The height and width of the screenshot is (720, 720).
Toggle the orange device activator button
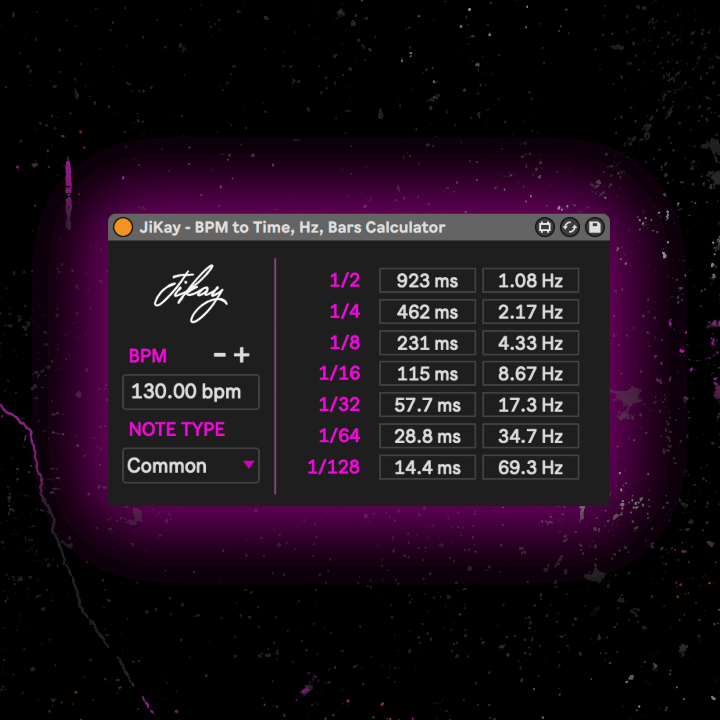pos(123,228)
